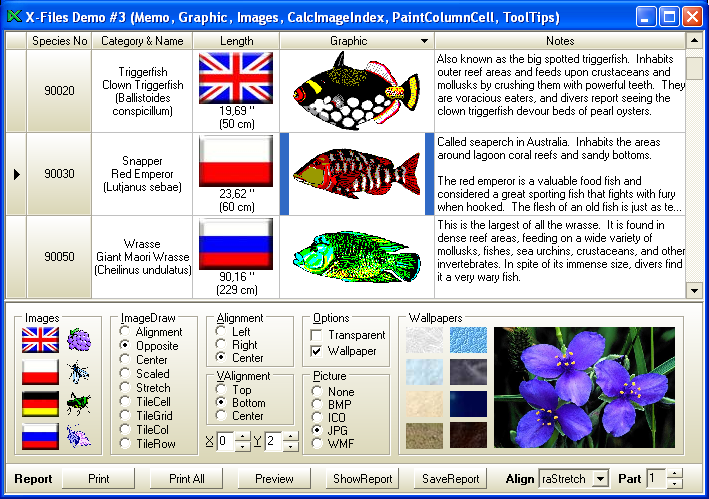Pick the Russian flag in Images panel
709x499 pixels.
(39, 437)
